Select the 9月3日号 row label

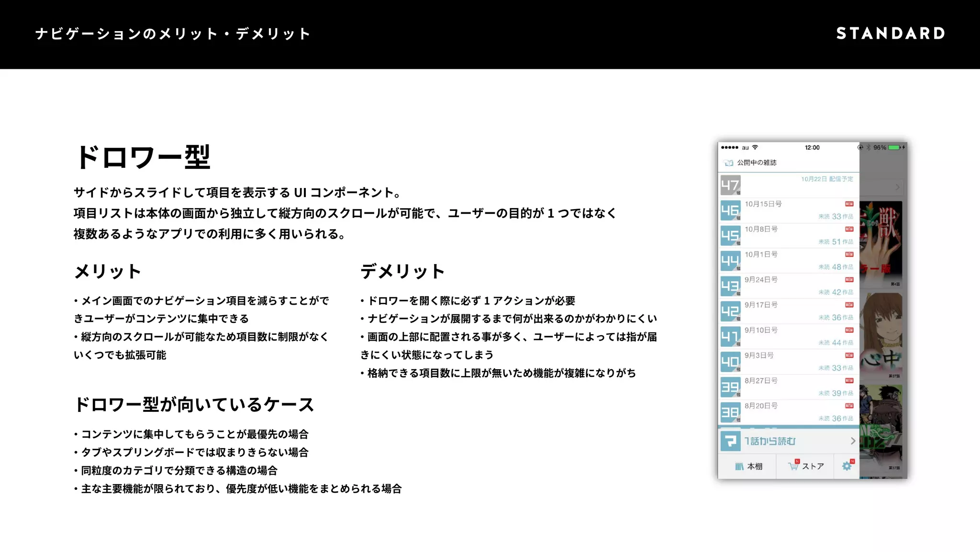(x=759, y=355)
